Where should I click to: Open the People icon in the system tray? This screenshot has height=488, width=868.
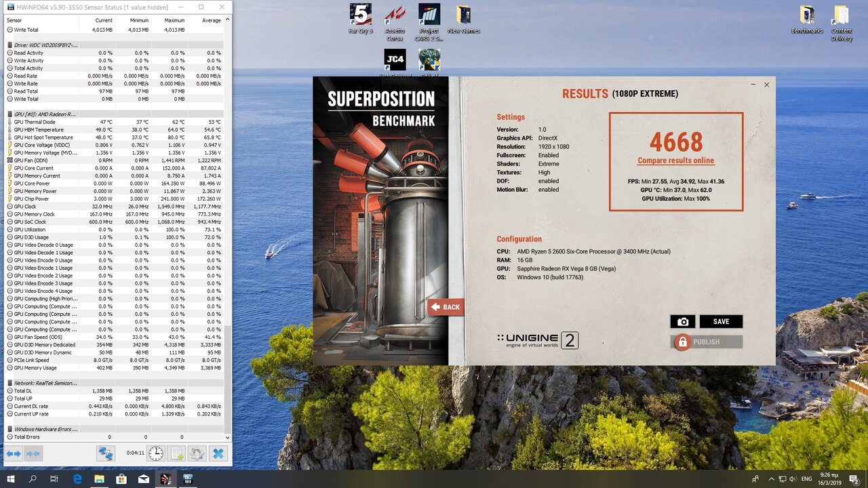[x=756, y=479]
